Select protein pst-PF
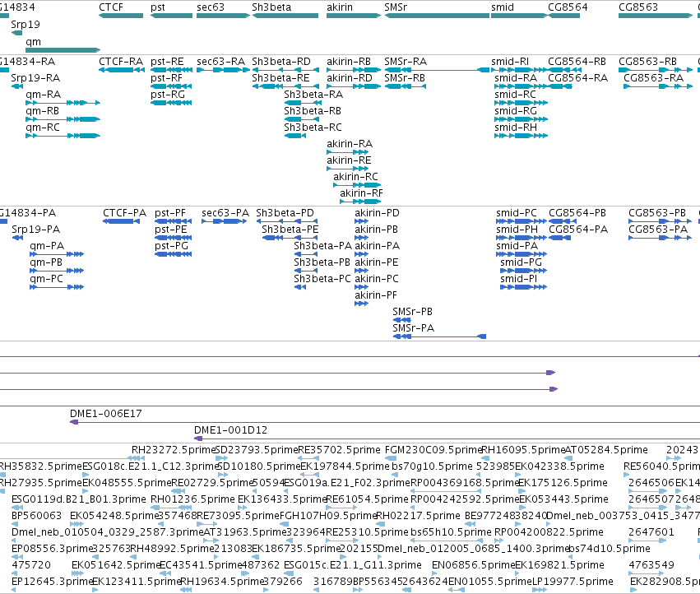Screen dimensions: 700x594 (x=174, y=221)
